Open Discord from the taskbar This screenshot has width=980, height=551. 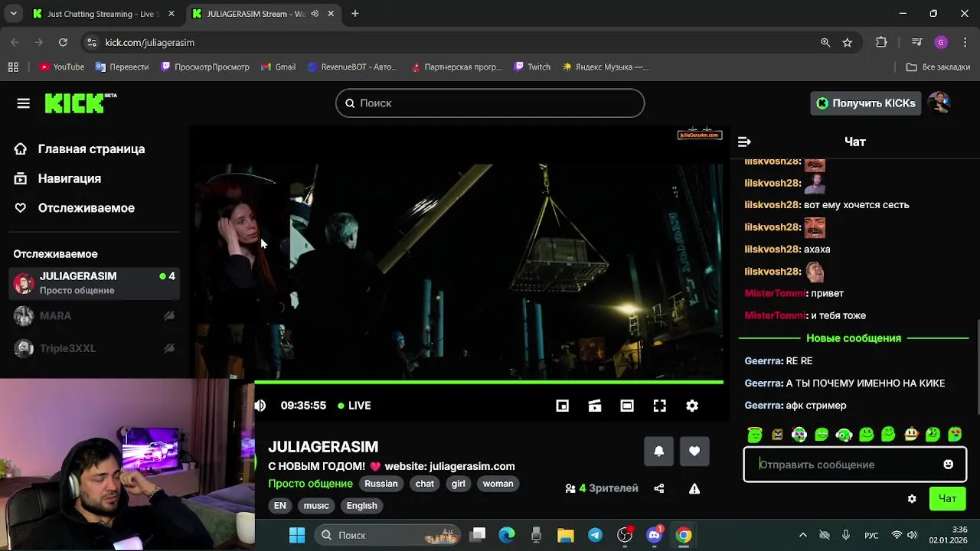click(655, 536)
